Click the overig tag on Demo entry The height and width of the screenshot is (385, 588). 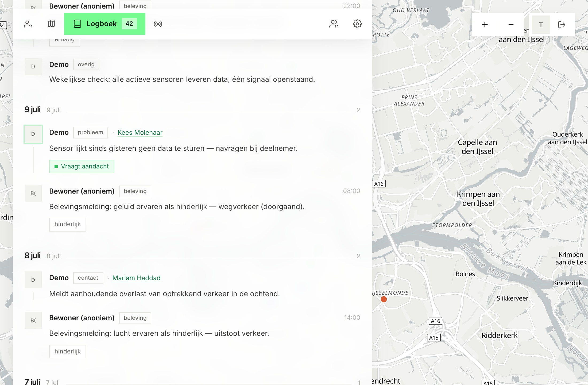point(86,64)
